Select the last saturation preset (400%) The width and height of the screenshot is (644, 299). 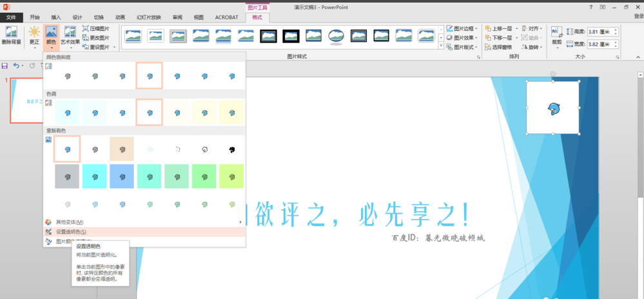pyautogui.click(x=231, y=76)
